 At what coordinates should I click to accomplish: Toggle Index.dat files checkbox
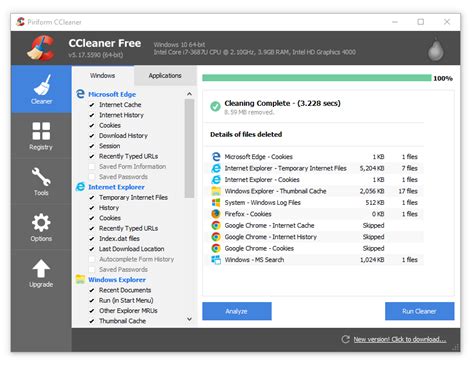92,239
